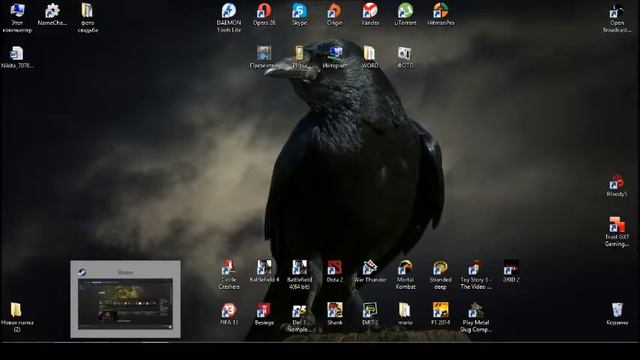The height and width of the screenshot is (360, 640).
Task: Launch Play Metal Slug shortcut
Action: (476, 317)
